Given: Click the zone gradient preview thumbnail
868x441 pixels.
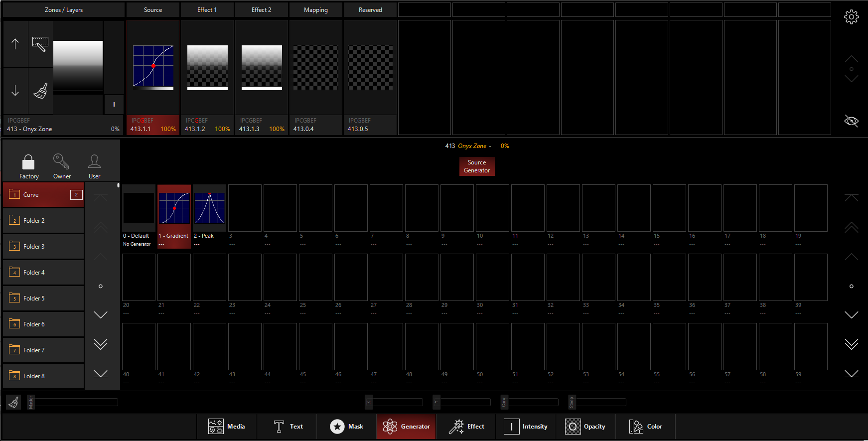Looking at the screenshot, I should pos(78,66).
